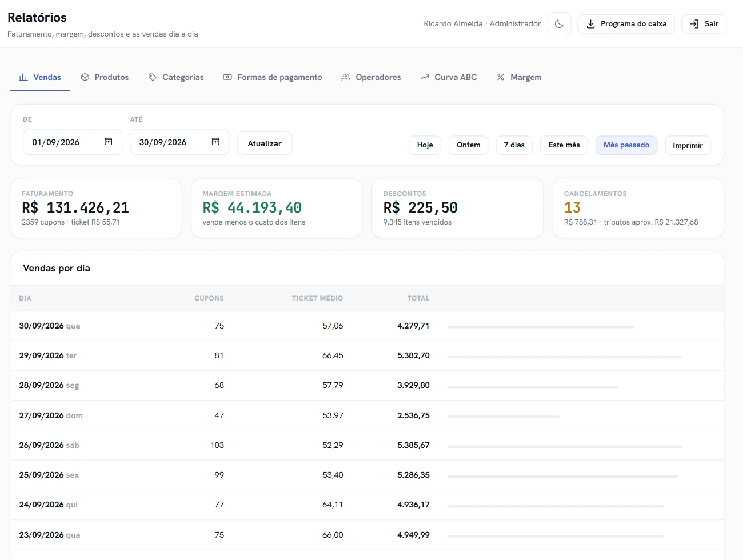The height and width of the screenshot is (560, 743).
Task: Switch to the Produtos tab
Action: [105, 77]
